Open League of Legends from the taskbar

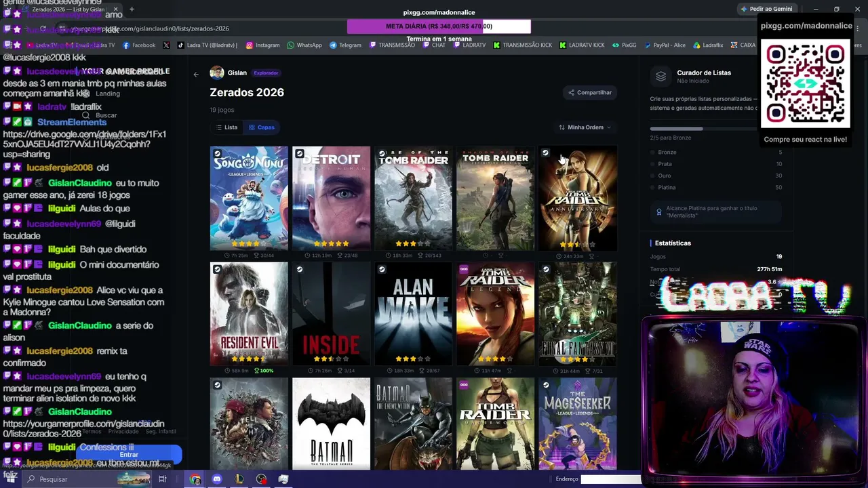point(239,479)
